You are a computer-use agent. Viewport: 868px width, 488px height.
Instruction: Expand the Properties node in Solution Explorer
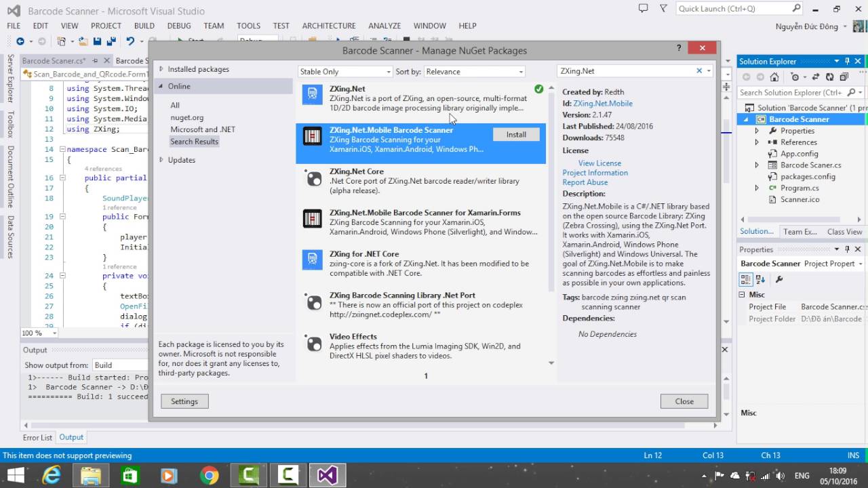(x=757, y=131)
